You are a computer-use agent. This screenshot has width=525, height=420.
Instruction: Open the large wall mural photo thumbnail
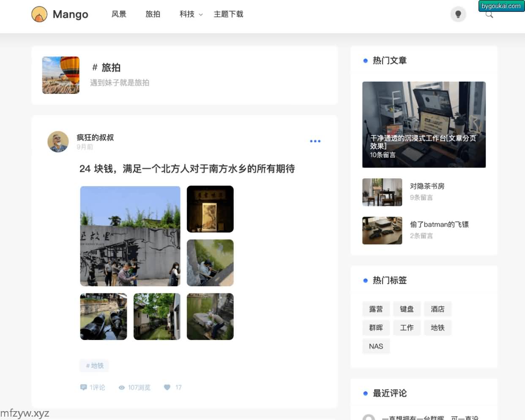[x=130, y=236]
